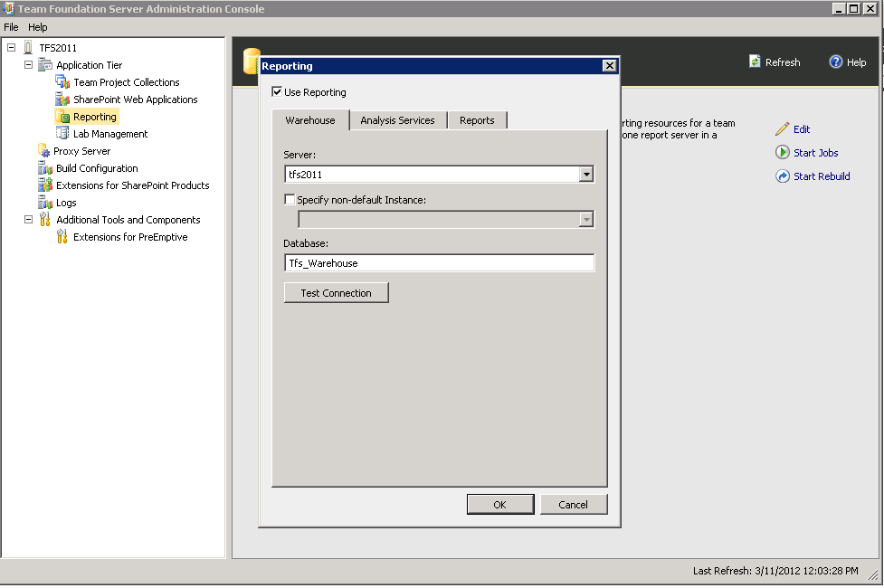
Task: Click the Last Refresh status bar text
Action: click(x=775, y=571)
